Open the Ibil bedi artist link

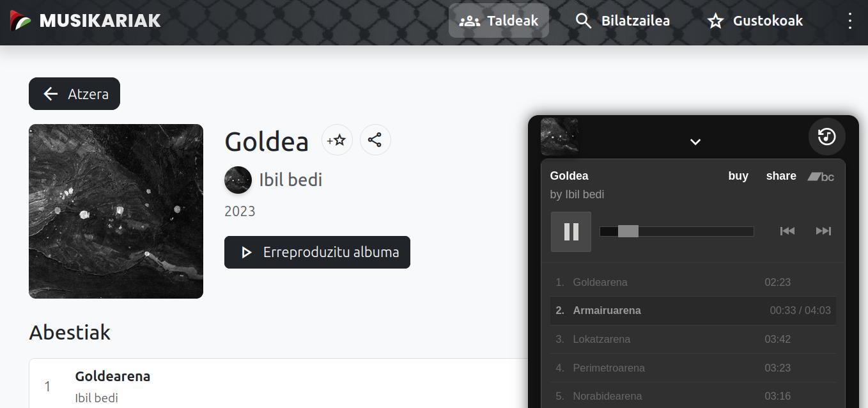click(290, 180)
